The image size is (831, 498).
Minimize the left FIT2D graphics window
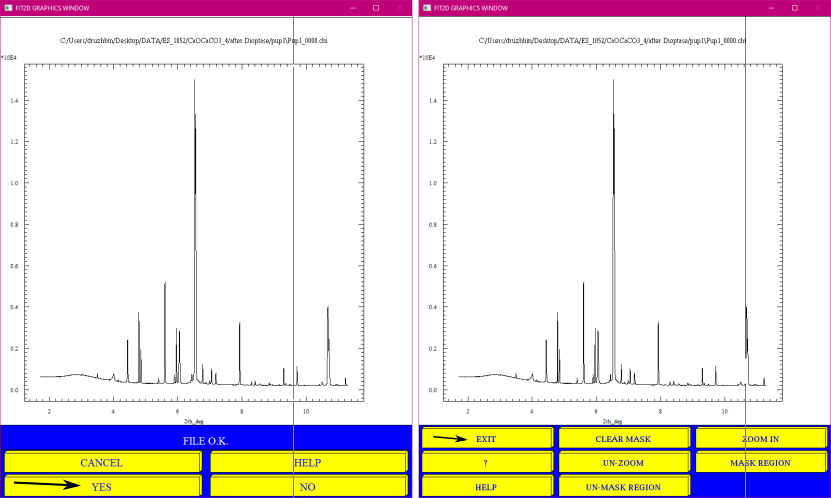pos(352,8)
